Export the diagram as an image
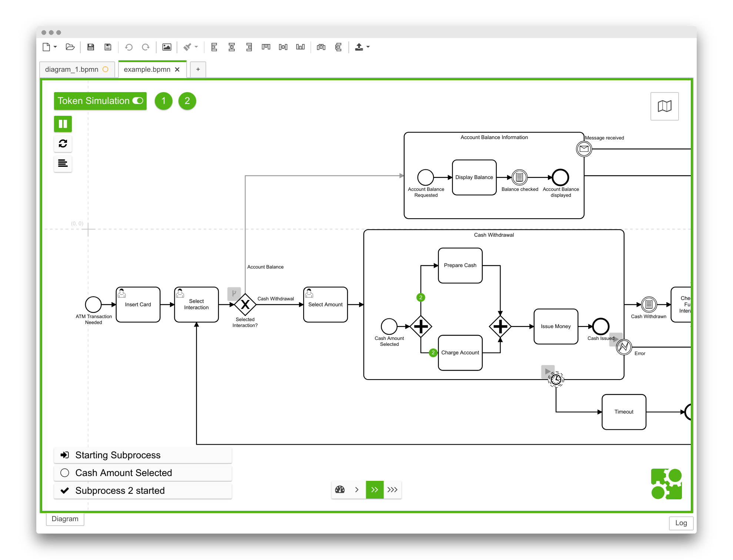 coord(167,47)
